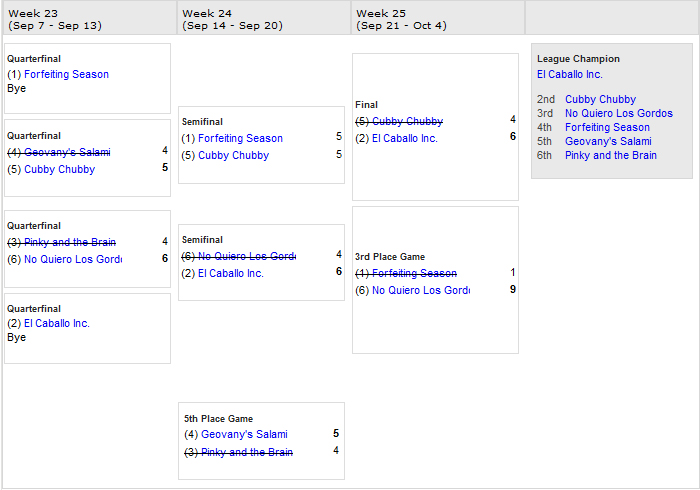This screenshot has width=700, height=490.
Task: Click El Caballo Inc. in Quarterfinal bye
Action: [57, 324]
